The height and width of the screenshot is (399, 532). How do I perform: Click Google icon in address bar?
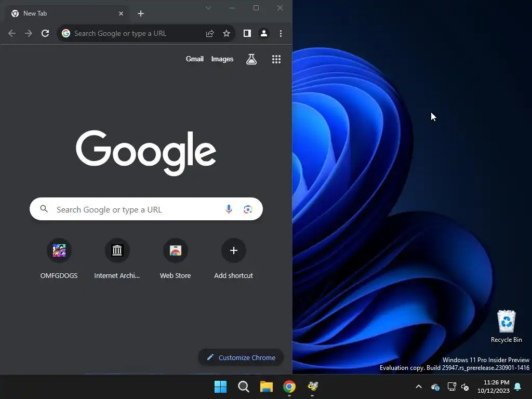pos(66,33)
